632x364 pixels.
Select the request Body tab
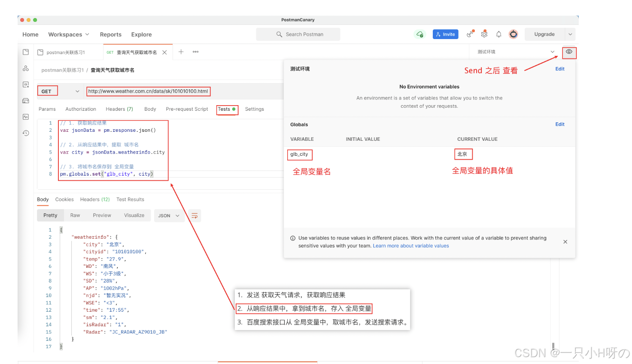(x=150, y=109)
